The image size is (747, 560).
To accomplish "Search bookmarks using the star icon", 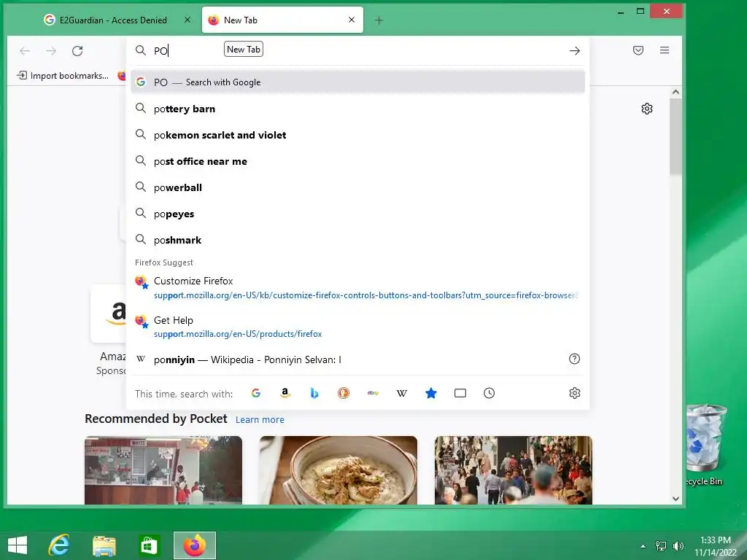I will 430,393.
